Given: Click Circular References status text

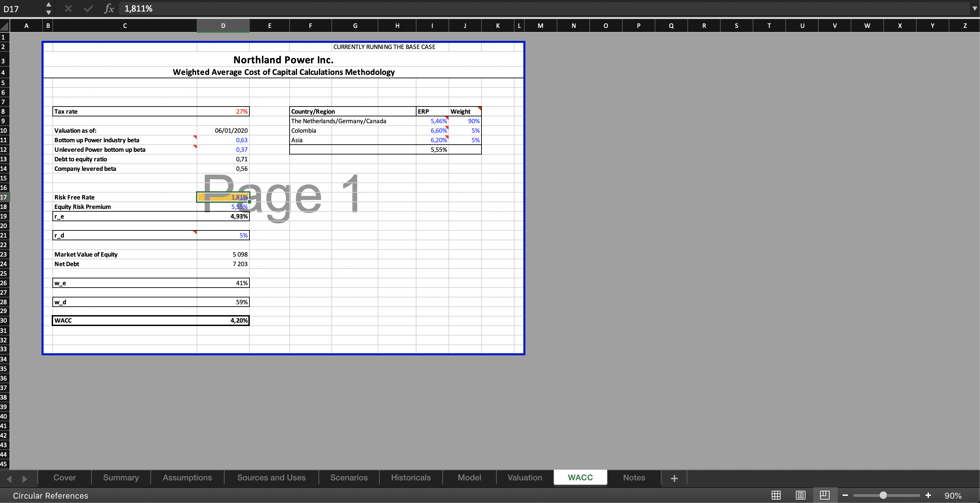Looking at the screenshot, I should click(x=51, y=496).
